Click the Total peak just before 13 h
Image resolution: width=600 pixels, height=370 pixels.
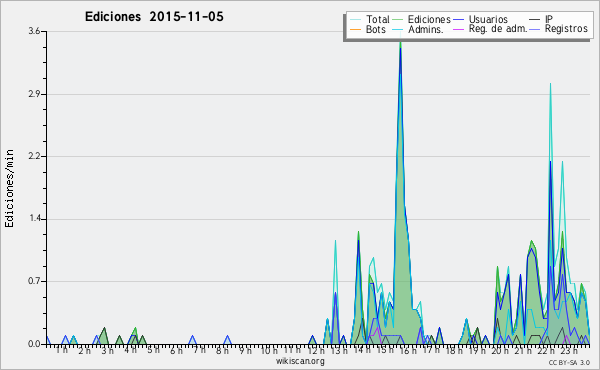pos(335,242)
